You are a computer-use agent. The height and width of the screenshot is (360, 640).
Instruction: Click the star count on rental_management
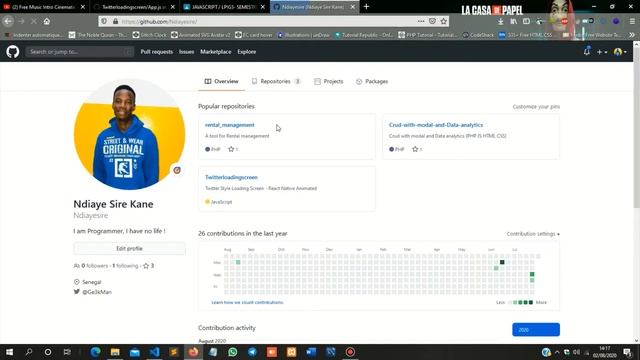coord(233,149)
